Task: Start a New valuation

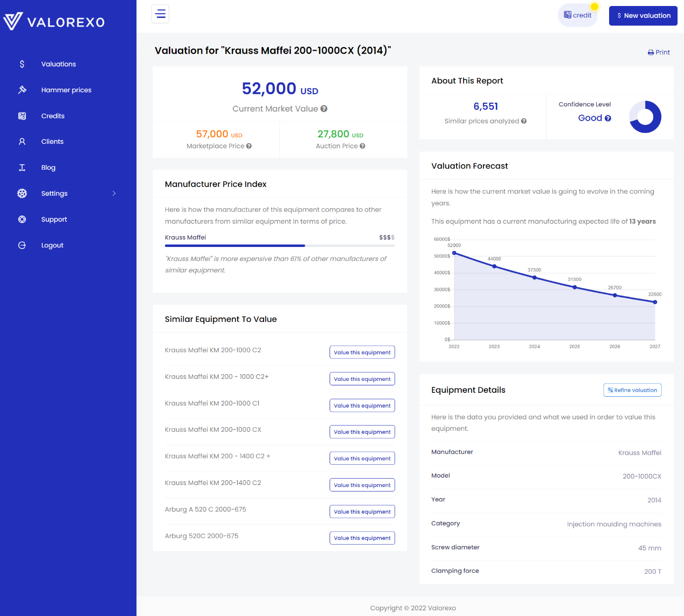Action: pyautogui.click(x=643, y=16)
